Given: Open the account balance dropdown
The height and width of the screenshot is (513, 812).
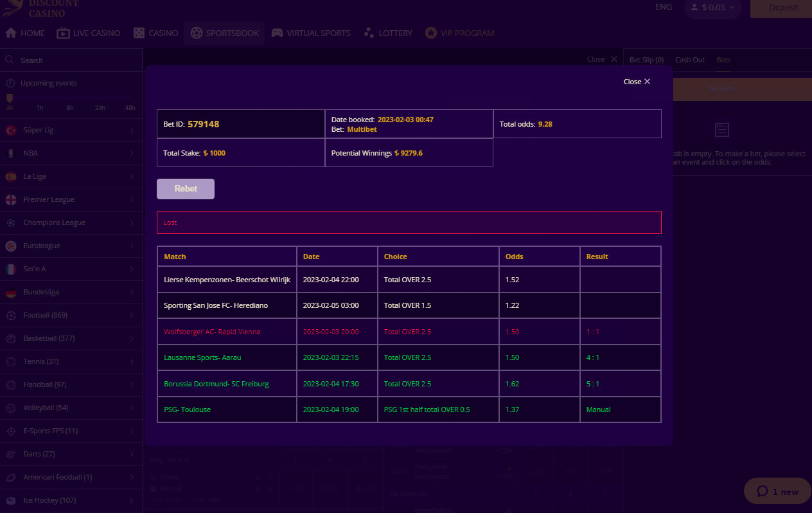Looking at the screenshot, I should (x=713, y=8).
